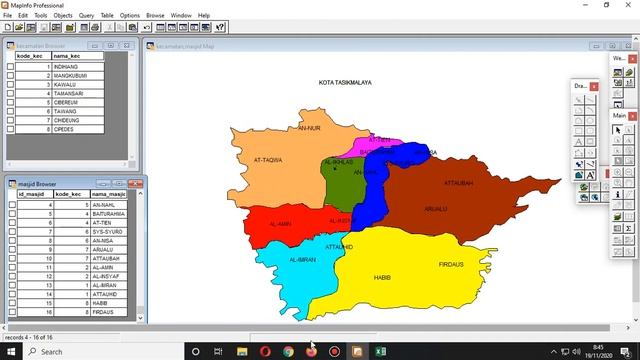The height and width of the screenshot is (360, 640).
Task: Open the Windows Start menu
Action: click(11, 351)
